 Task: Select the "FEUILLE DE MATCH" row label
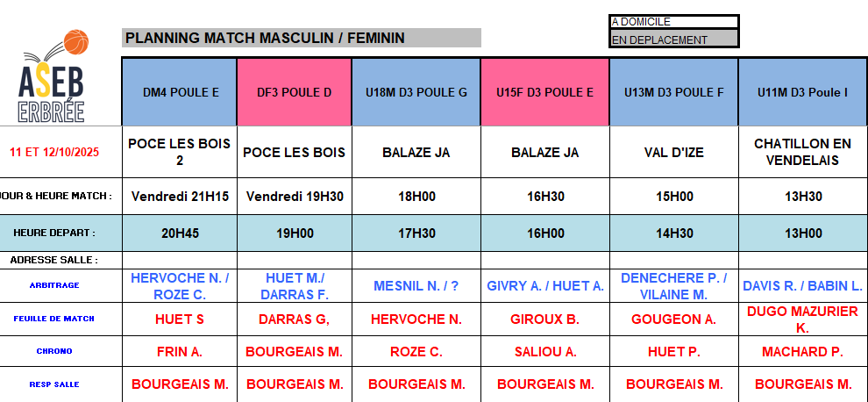pyautogui.click(x=54, y=319)
